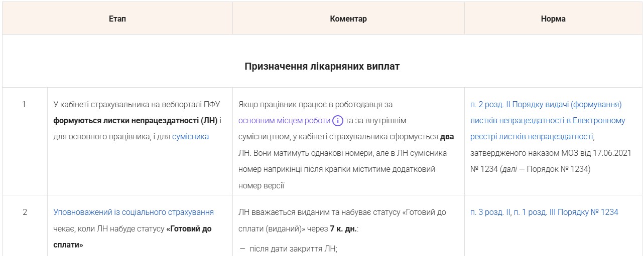
Task: Click the "Норма" column header
Action: [553, 19]
